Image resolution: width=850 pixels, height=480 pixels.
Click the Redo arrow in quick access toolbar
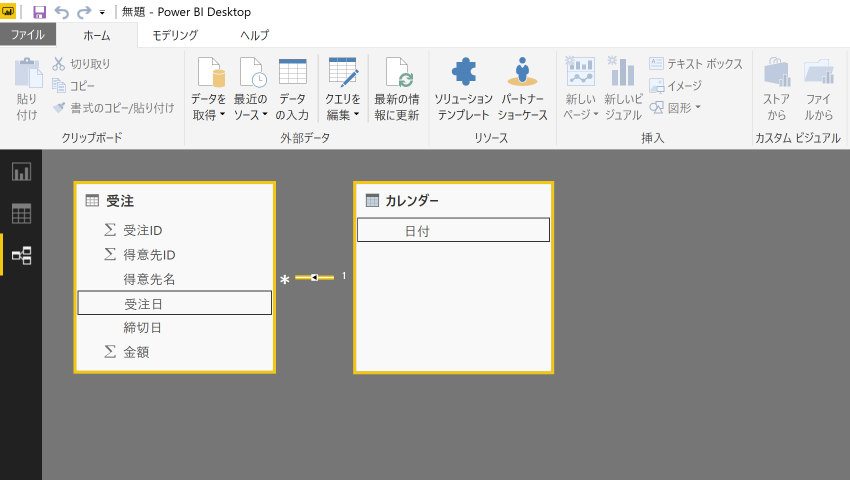click(x=83, y=11)
